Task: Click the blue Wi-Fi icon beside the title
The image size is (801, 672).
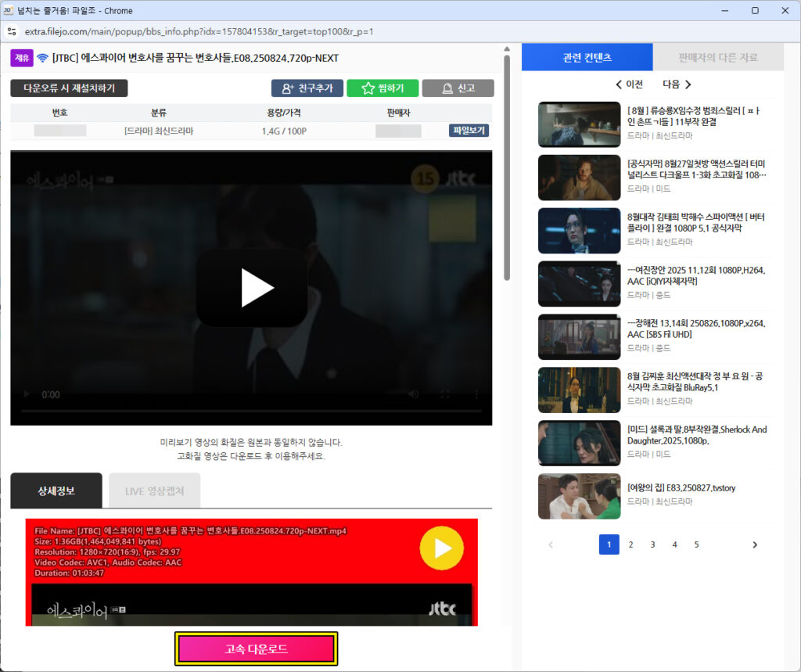Action: tap(42, 58)
